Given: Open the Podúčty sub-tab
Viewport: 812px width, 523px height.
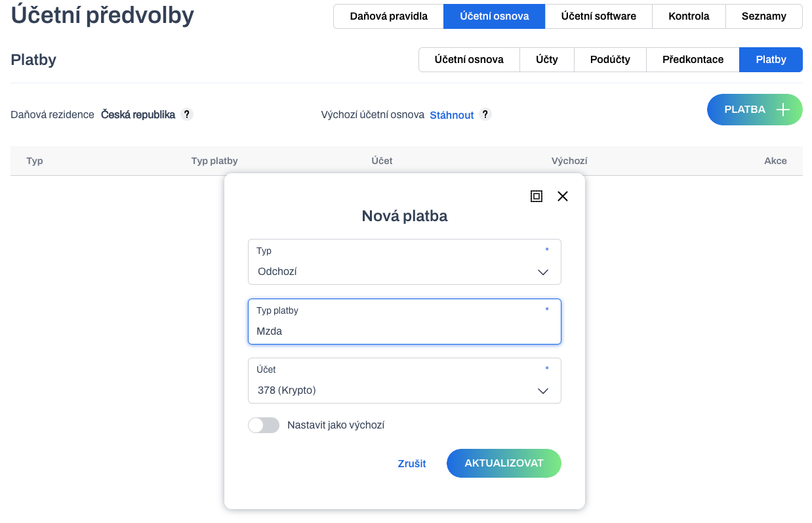Looking at the screenshot, I should click(x=610, y=60).
